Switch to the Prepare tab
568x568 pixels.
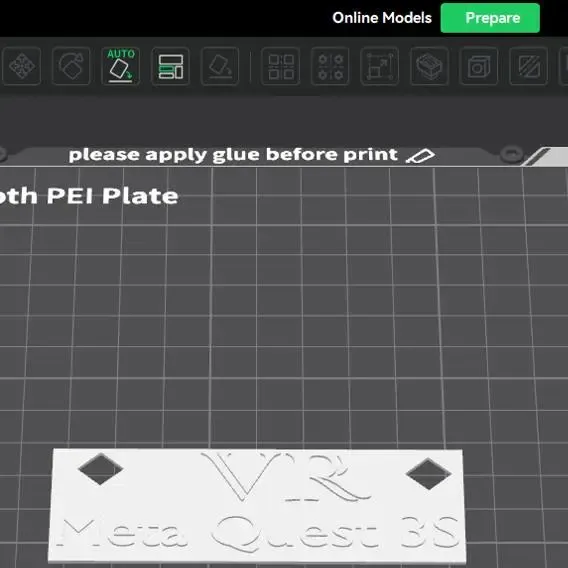(x=490, y=18)
